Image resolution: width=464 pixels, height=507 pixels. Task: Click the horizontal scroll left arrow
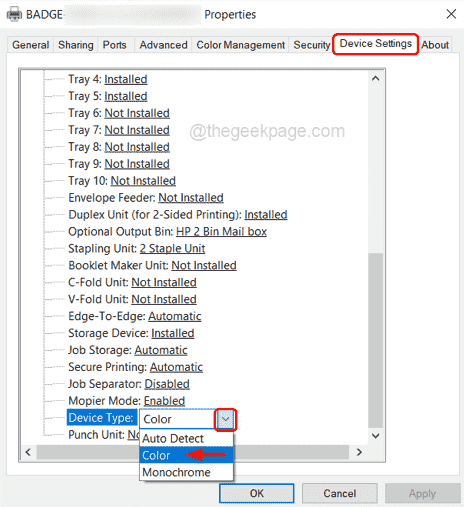coord(28,452)
